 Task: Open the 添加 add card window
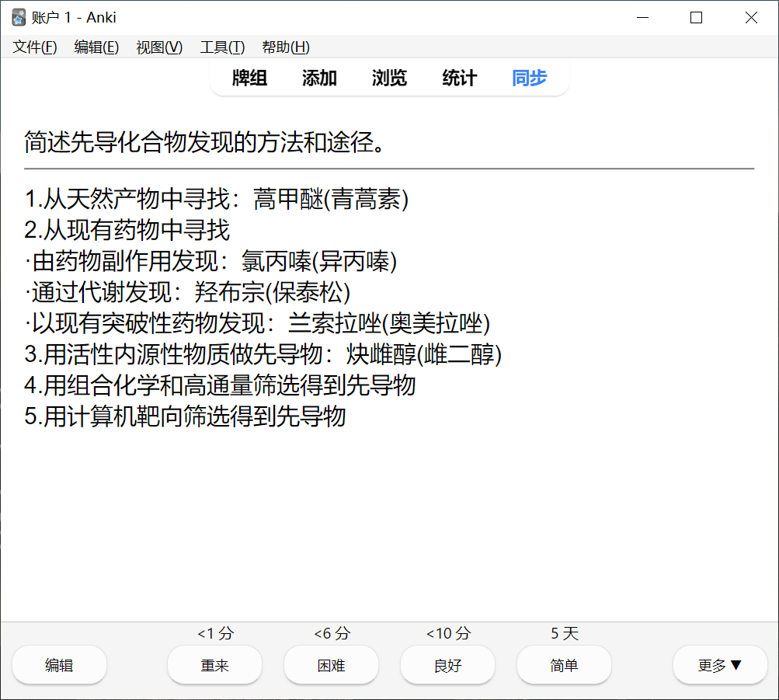319,78
